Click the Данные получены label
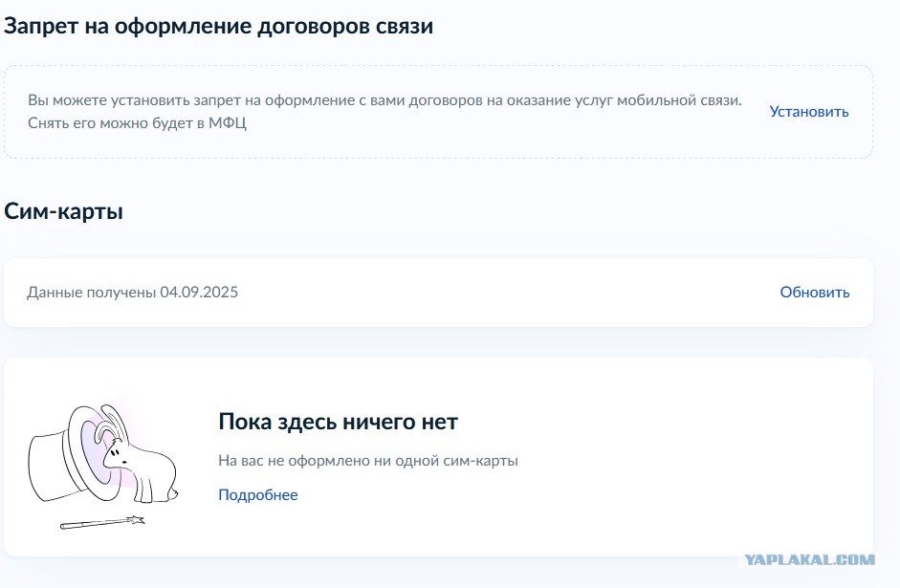Viewport: 900px width, 588px height. [91, 292]
